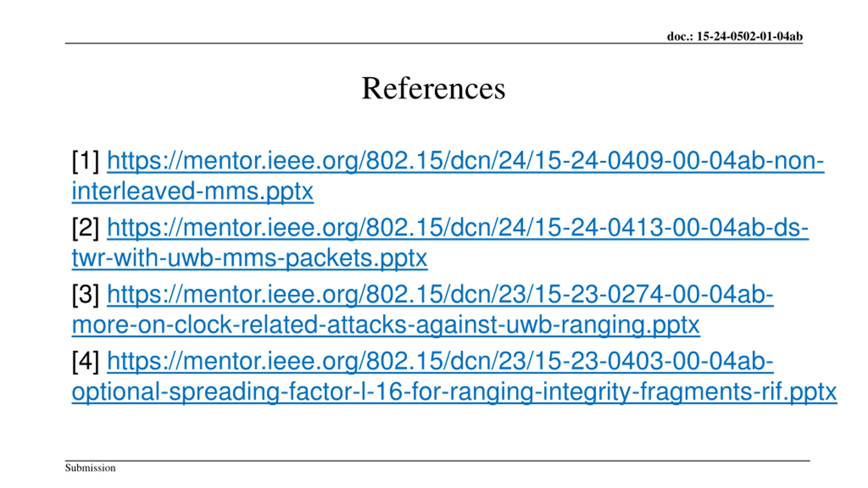Click the References slide title

click(x=434, y=88)
